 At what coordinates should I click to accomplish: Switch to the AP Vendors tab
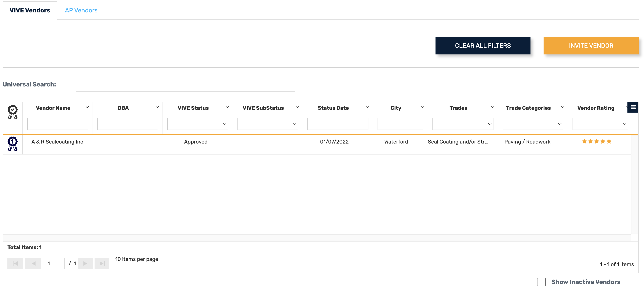[x=81, y=10]
